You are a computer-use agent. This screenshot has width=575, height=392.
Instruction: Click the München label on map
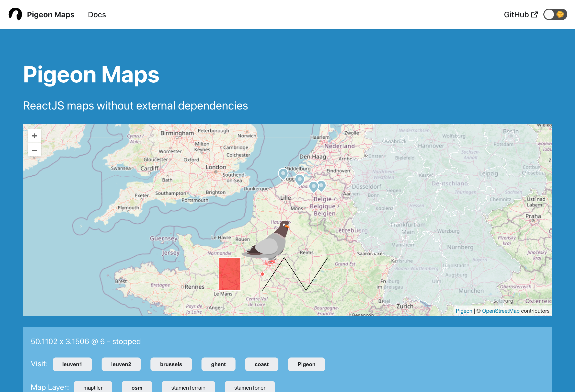point(471,291)
